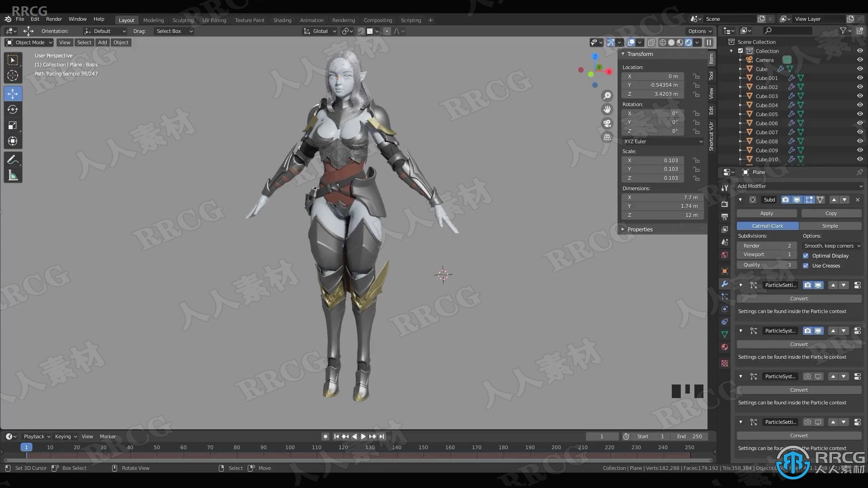Image resolution: width=868 pixels, height=488 pixels.
Task: Click the Transform rotate tool
Action: (x=13, y=109)
